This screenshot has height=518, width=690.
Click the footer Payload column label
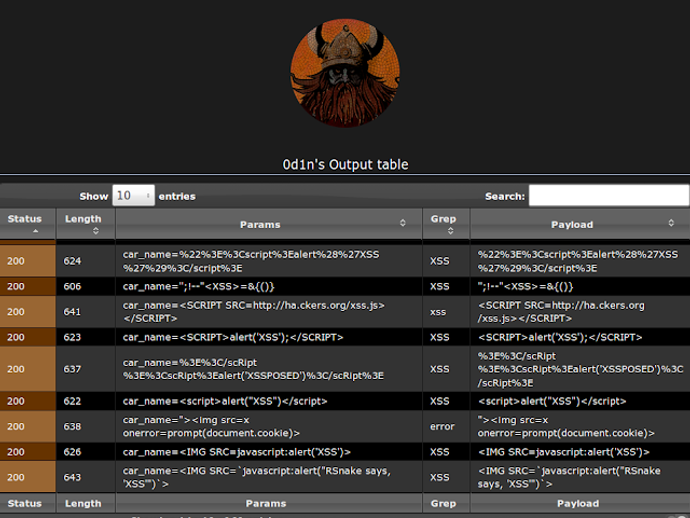click(578, 503)
